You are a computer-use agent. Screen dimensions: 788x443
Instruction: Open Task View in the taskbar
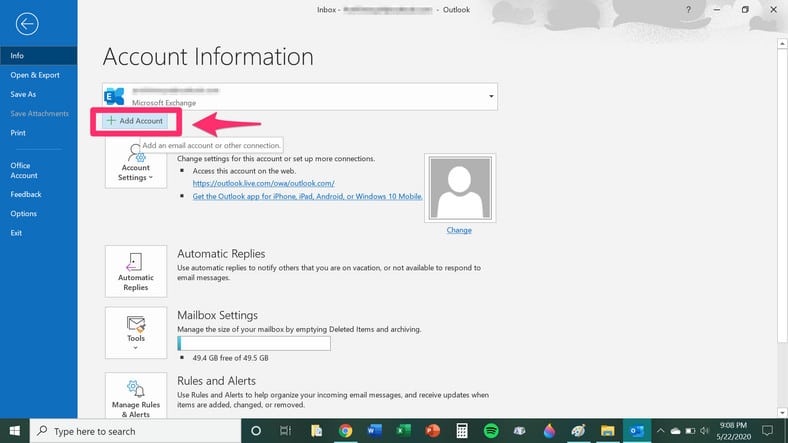285,431
